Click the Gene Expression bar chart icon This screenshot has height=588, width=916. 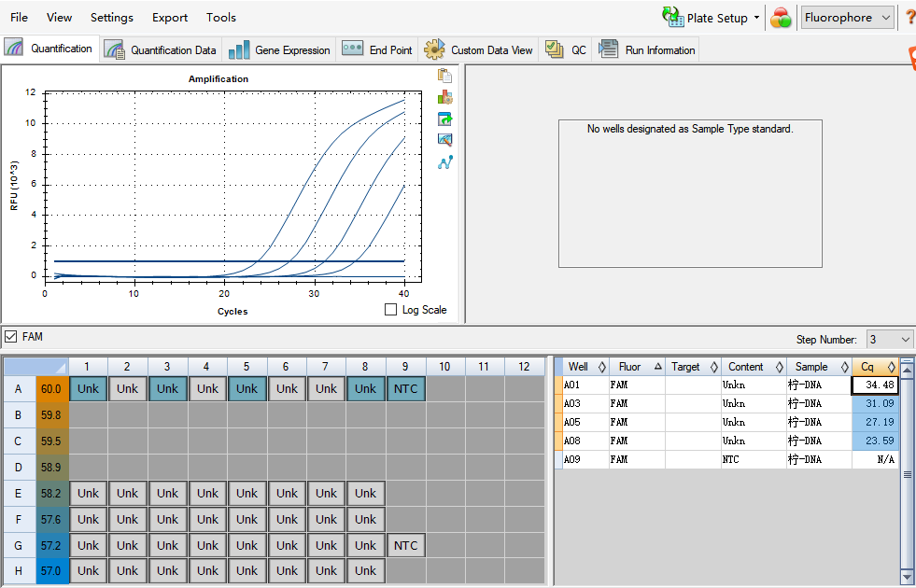[x=239, y=49]
